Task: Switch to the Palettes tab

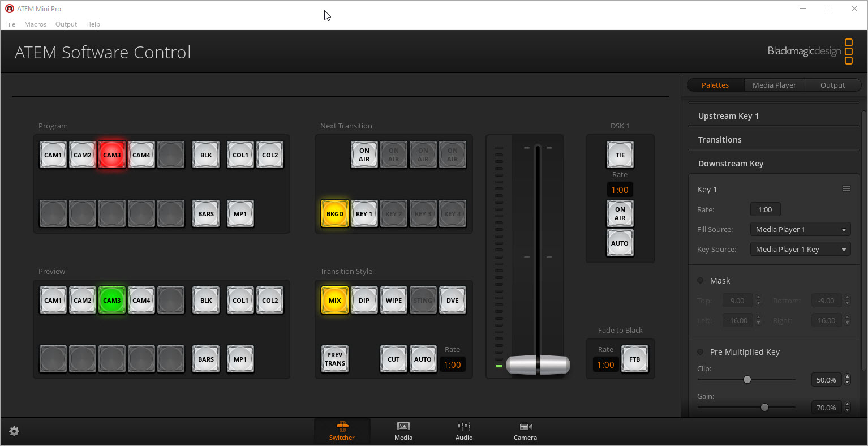Action: [715, 85]
